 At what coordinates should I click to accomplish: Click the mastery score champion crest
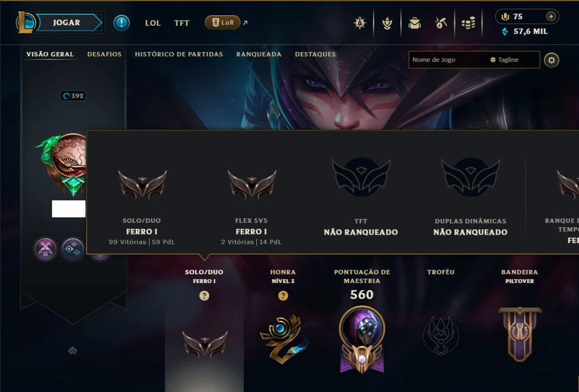click(x=362, y=339)
